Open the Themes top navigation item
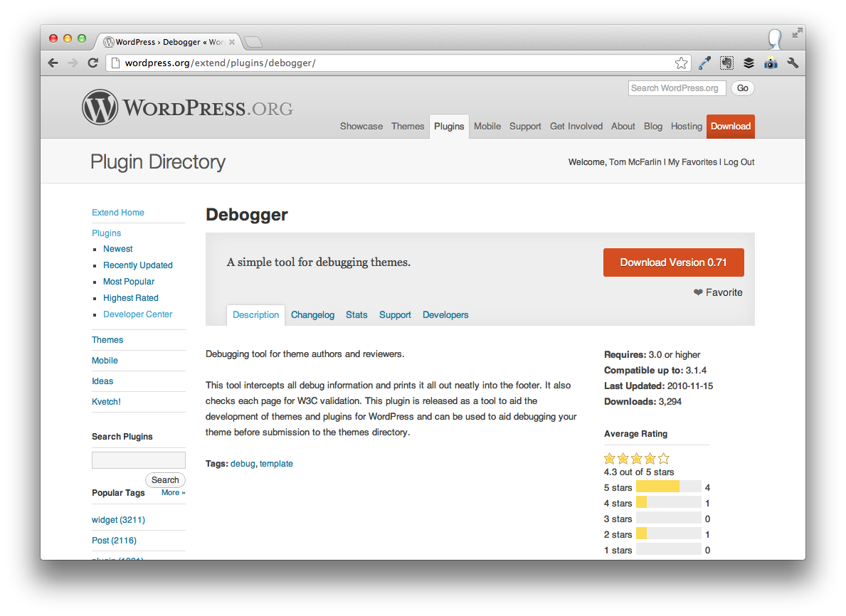The width and height of the screenshot is (846, 616). click(408, 126)
